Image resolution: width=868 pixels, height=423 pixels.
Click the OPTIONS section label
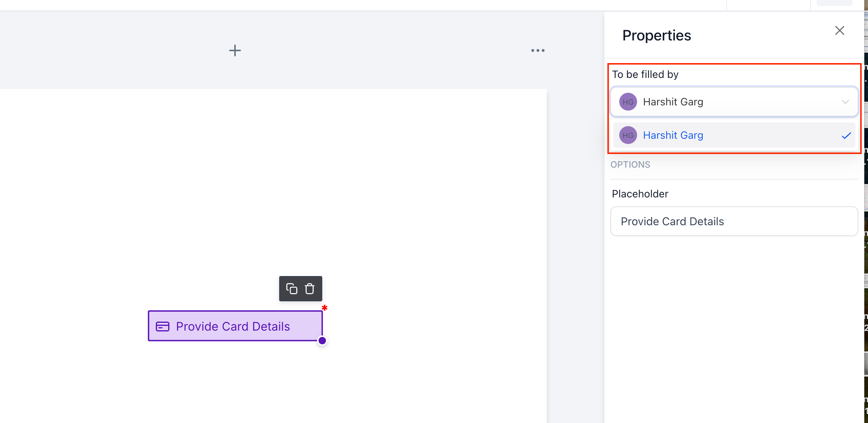(x=630, y=164)
